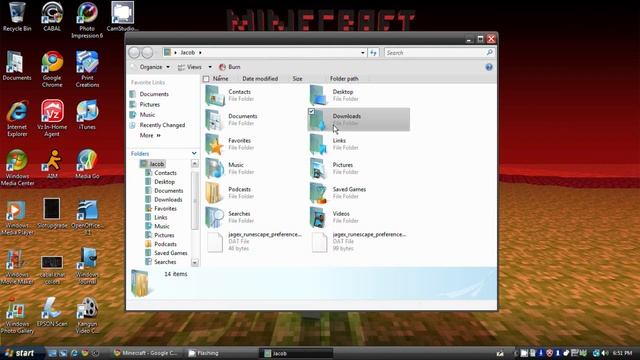Sort by the Size column header
This screenshot has height=360, width=640.
(x=298, y=79)
